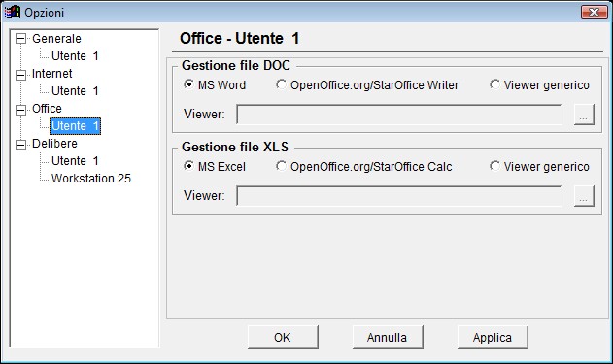
Task: Collapse the Internet tree node
Action: coord(20,74)
